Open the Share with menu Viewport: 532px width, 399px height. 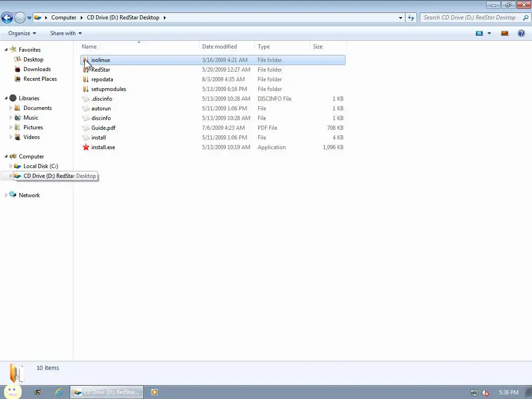66,33
